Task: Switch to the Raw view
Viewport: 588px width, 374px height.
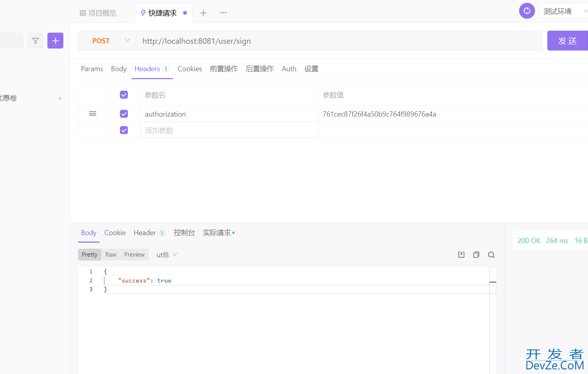Action: [x=111, y=255]
